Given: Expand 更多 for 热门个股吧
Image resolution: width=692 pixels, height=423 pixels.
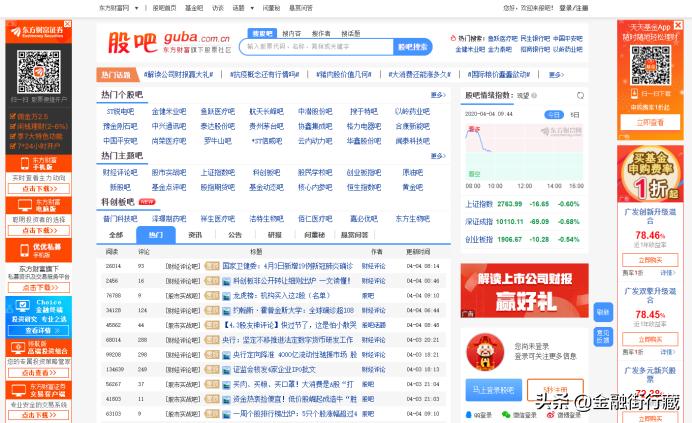Looking at the screenshot, I should (438, 95).
